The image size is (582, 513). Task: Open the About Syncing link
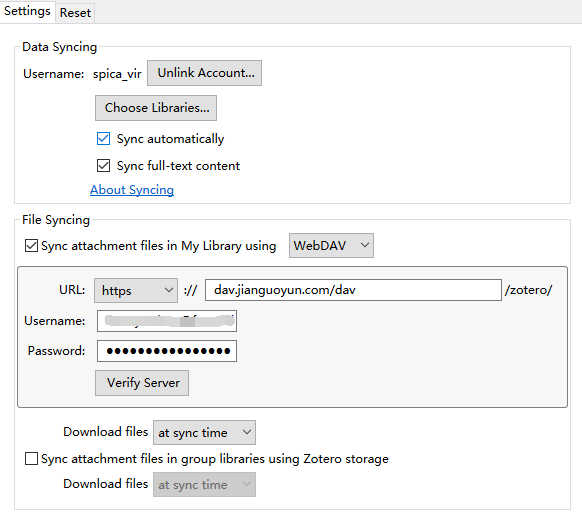[x=132, y=190]
